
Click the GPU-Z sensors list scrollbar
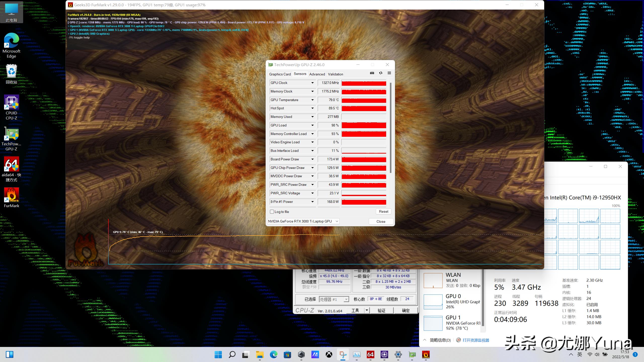point(390,128)
